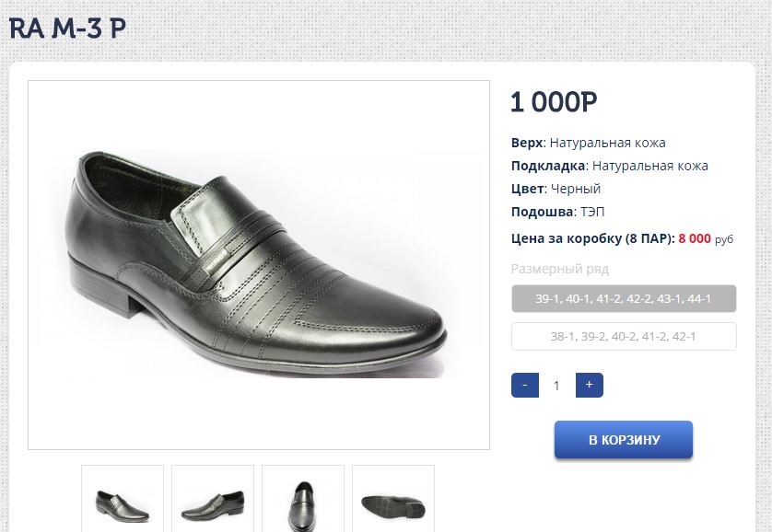This screenshot has height=532, width=772.
Task: Decrease quantity with the minus button
Action: [524, 385]
